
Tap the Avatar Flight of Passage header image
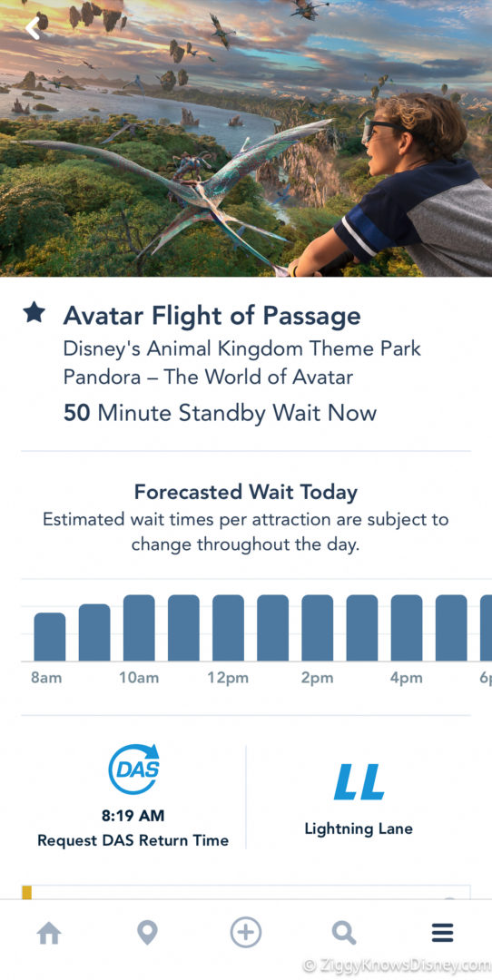coord(246,138)
